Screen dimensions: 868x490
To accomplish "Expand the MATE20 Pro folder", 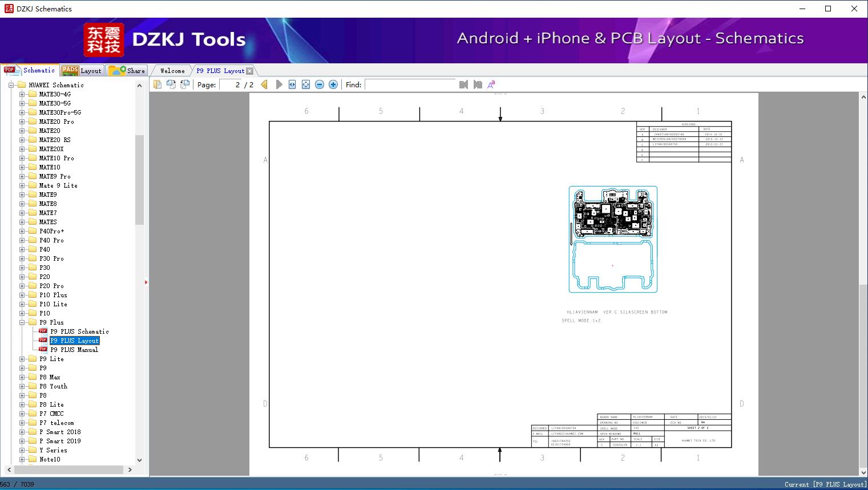I will point(22,122).
